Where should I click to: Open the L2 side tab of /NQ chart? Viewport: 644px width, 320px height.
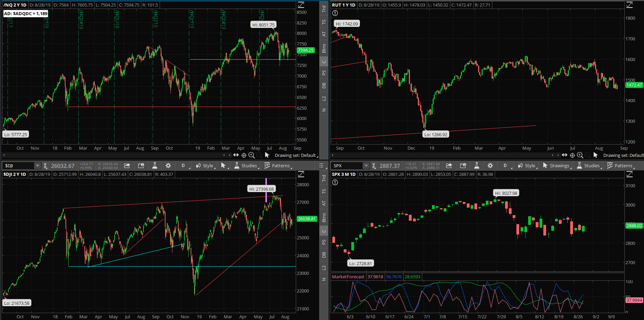click(324, 99)
